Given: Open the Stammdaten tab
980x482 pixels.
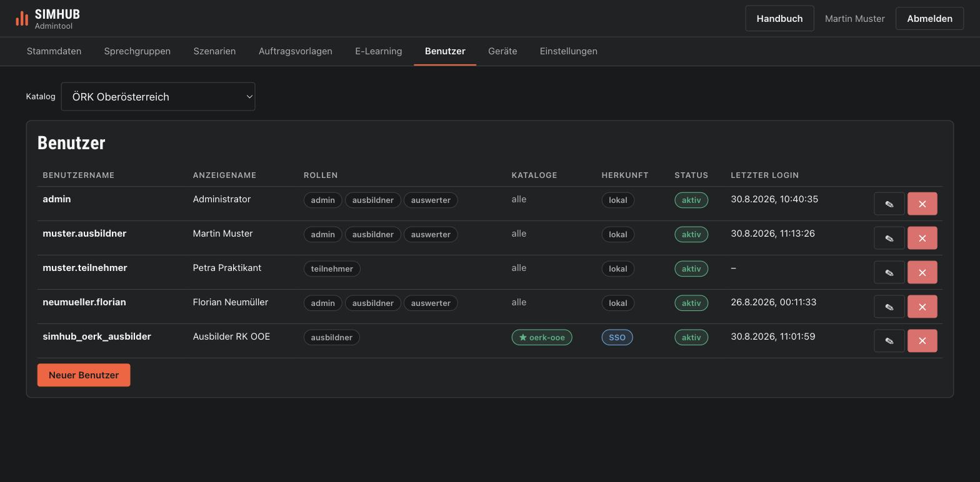Looking at the screenshot, I should pyautogui.click(x=54, y=51).
